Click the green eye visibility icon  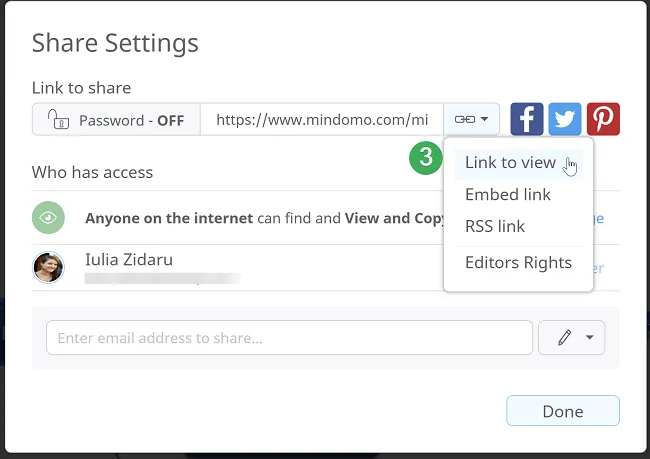pos(48,218)
